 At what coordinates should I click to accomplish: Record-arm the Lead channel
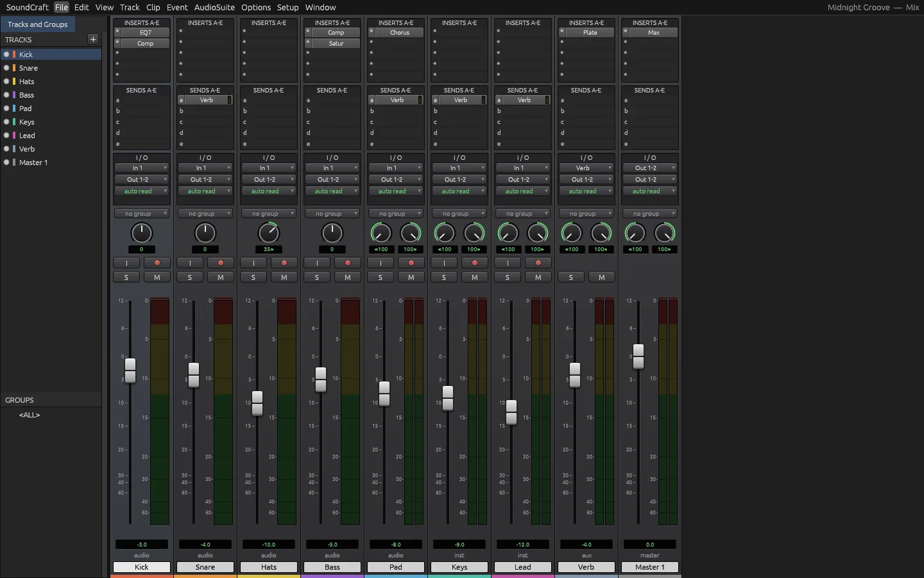538,263
